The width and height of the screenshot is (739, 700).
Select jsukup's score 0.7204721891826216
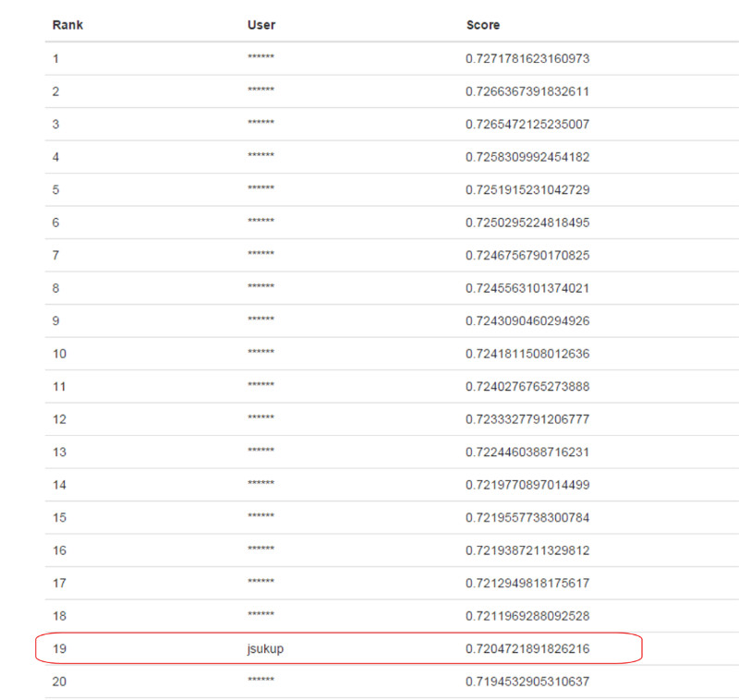(527, 648)
